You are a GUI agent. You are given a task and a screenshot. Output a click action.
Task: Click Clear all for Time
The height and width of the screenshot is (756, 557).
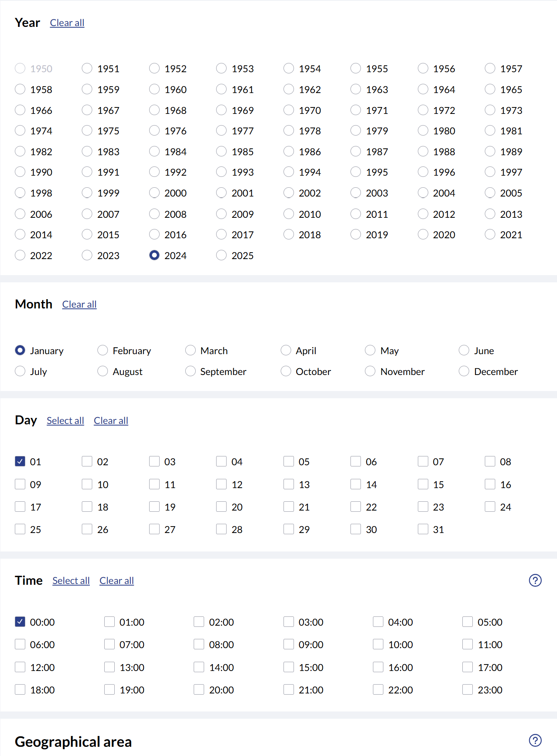click(x=117, y=581)
